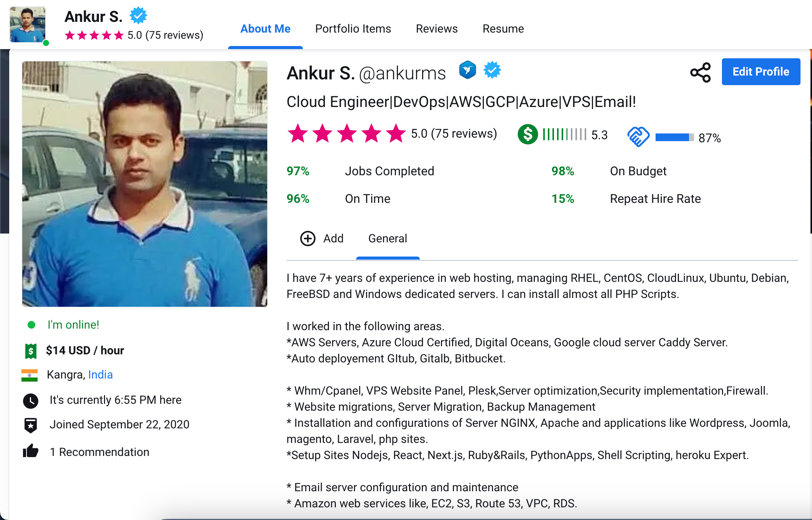Click the preferred freelancer shield badge

467,70
